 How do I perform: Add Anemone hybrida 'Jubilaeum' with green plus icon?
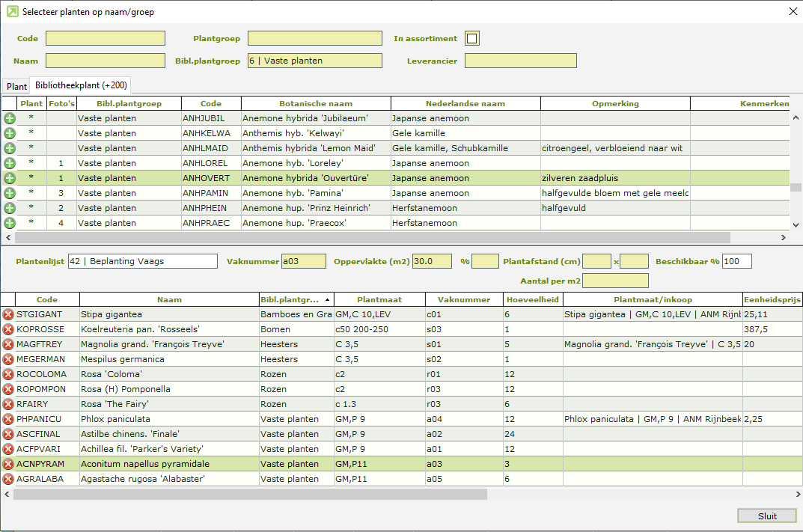pos(9,118)
